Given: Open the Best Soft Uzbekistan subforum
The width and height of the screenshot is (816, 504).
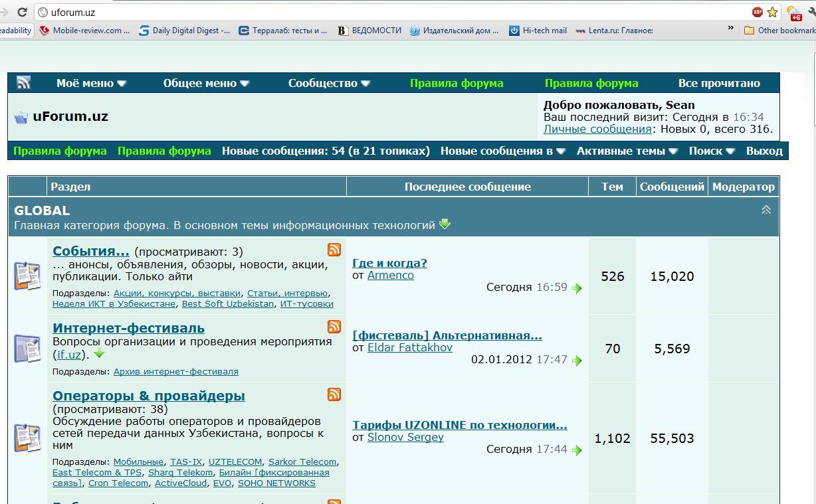Looking at the screenshot, I should [228, 303].
